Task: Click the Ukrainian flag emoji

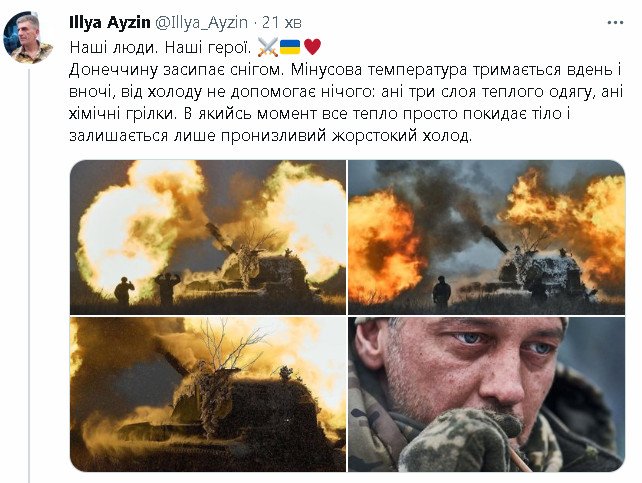Action: click(290, 47)
